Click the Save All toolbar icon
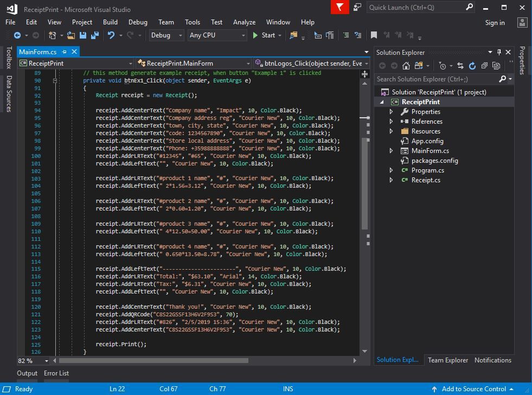This screenshot has height=395, width=532. click(95, 35)
